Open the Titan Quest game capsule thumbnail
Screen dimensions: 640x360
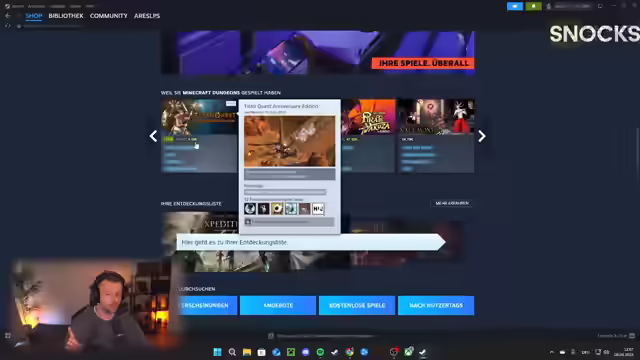pyautogui.click(x=199, y=117)
